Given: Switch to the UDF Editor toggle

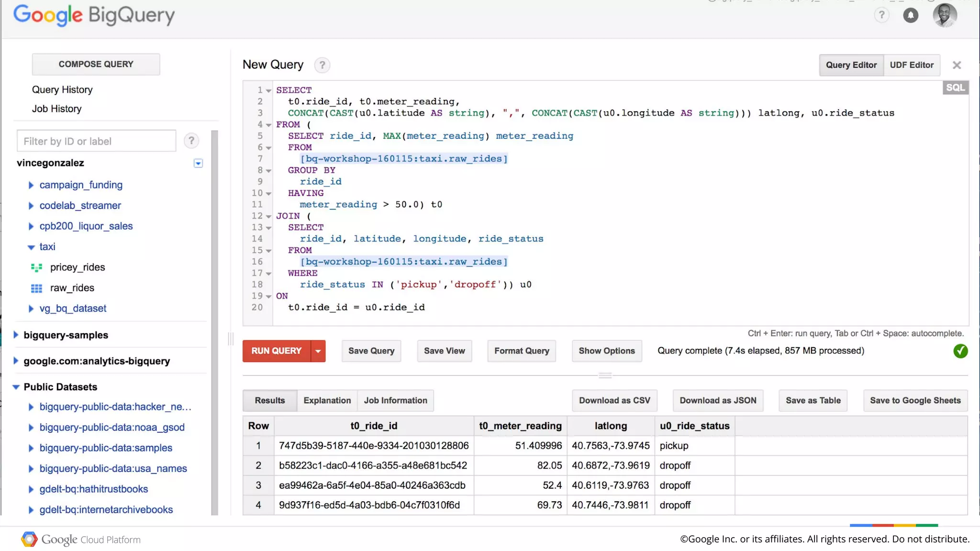Looking at the screenshot, I should tap(911, 65).
